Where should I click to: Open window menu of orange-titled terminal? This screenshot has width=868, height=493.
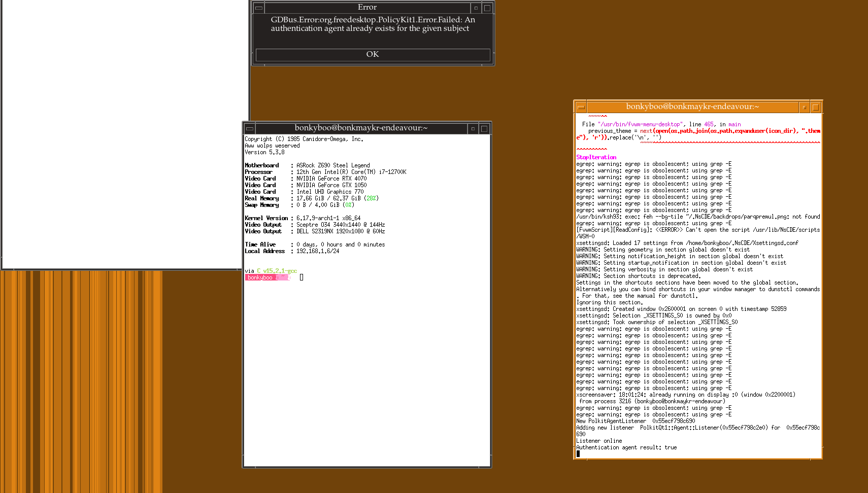(581, 107)
